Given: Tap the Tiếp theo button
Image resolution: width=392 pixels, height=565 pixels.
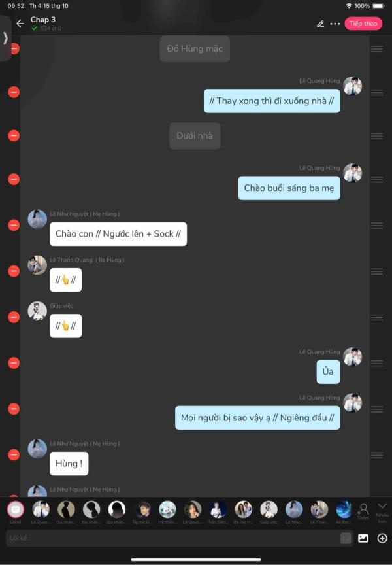Looking at the screenshot, I should point(363,24).
